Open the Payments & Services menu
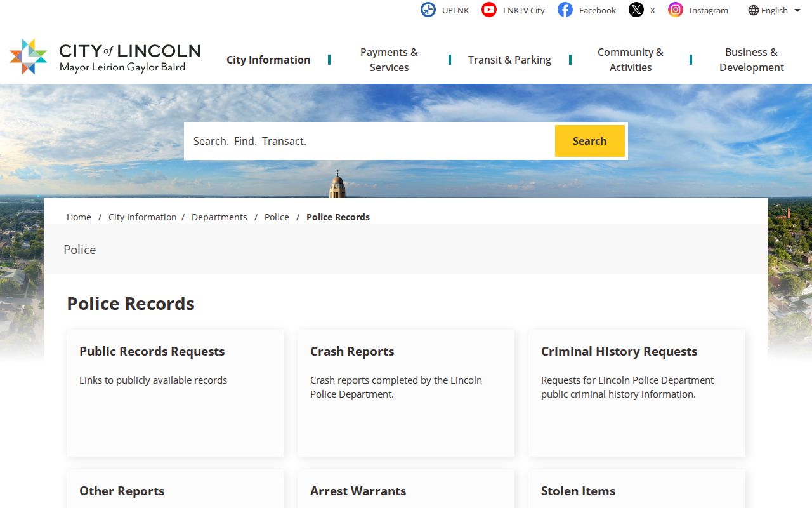 pyautogui.click(x=390, y=60)
